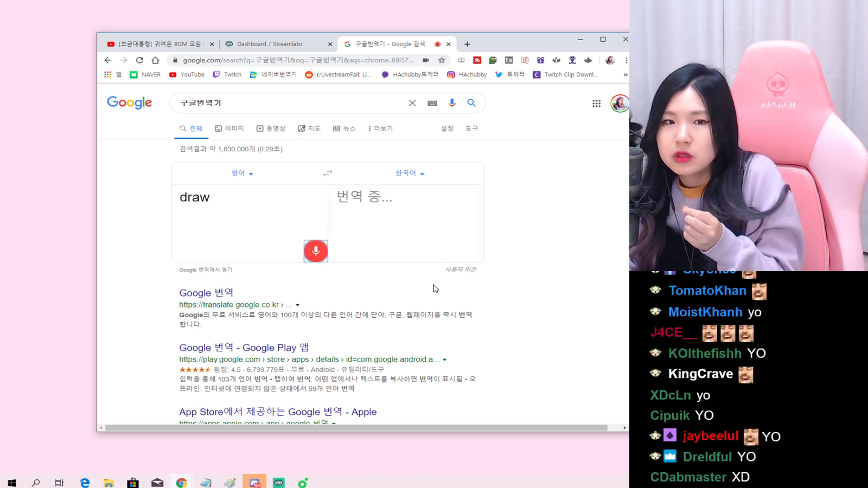
Task: Open Microsoft Store from taskbar
Action: coord(133,483)
